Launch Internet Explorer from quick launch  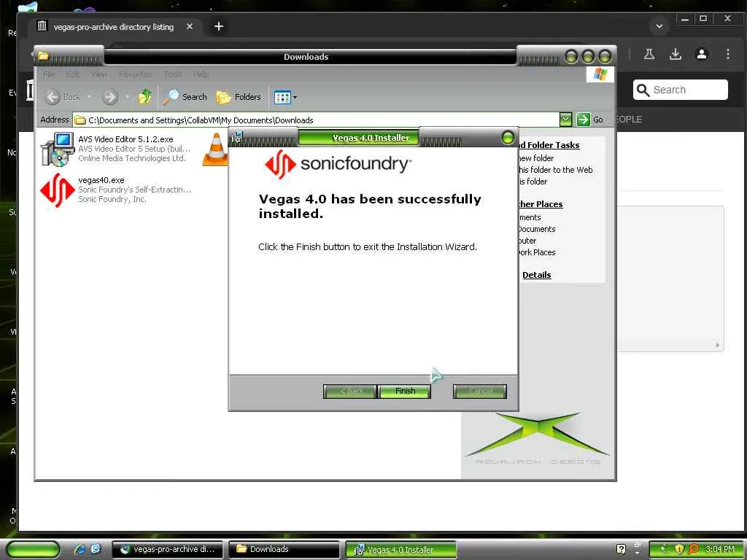(80, 549)
